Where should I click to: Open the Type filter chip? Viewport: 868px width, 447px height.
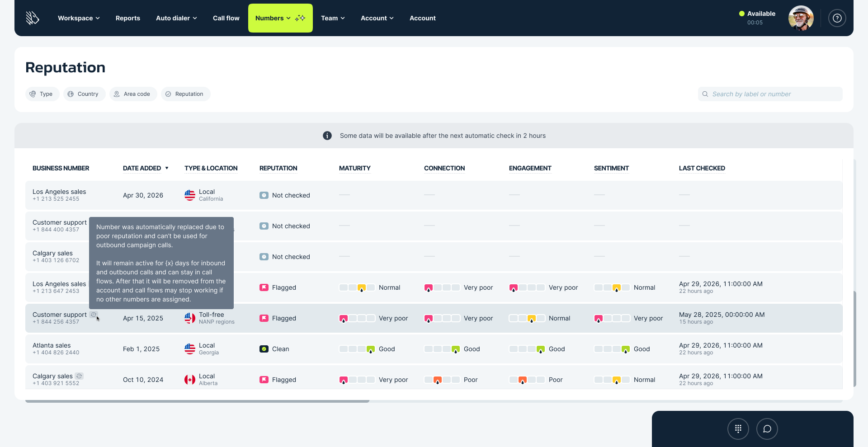pyautogui.click(x=42, y=94)
